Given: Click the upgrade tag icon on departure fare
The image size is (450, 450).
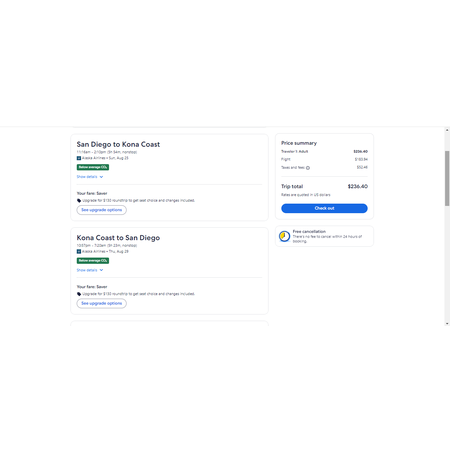Looking at the screenshot, I should 79,200.
